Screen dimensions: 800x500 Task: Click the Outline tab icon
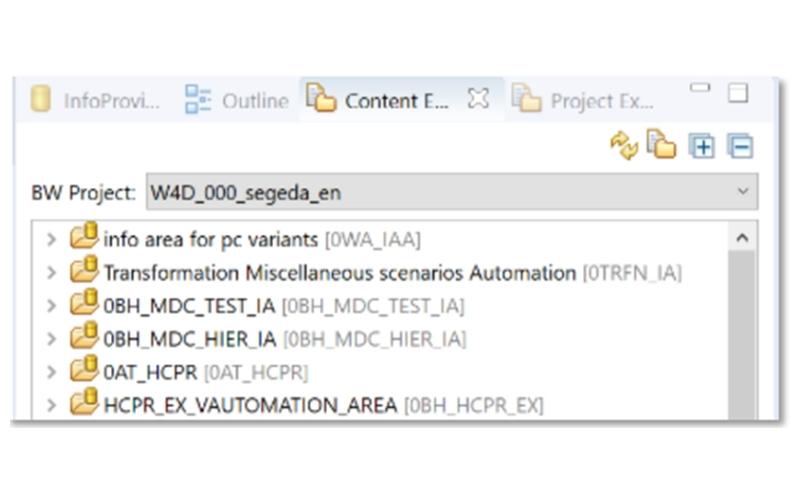click(x=197, y=99)
